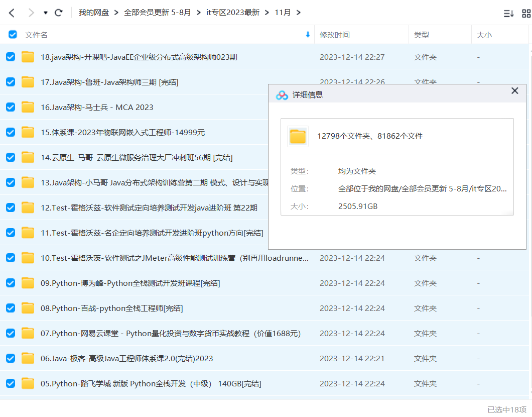The height and width of the screenshot is (417, 532).
Task: Toggle the select-all checkbox in header
Action: (13, 35)
